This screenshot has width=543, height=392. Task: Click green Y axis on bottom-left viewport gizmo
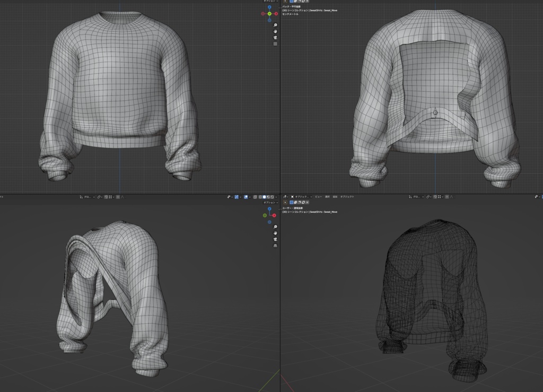tap(265, 215)
